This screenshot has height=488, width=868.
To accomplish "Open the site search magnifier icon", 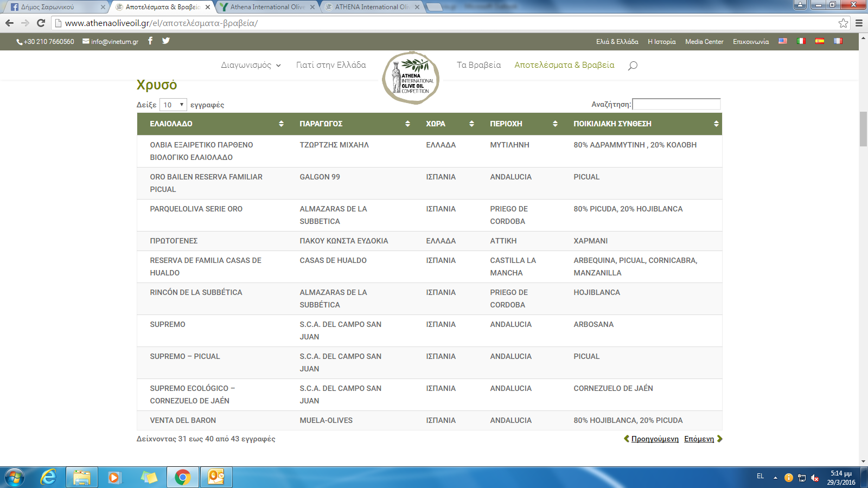I will 633,66.
